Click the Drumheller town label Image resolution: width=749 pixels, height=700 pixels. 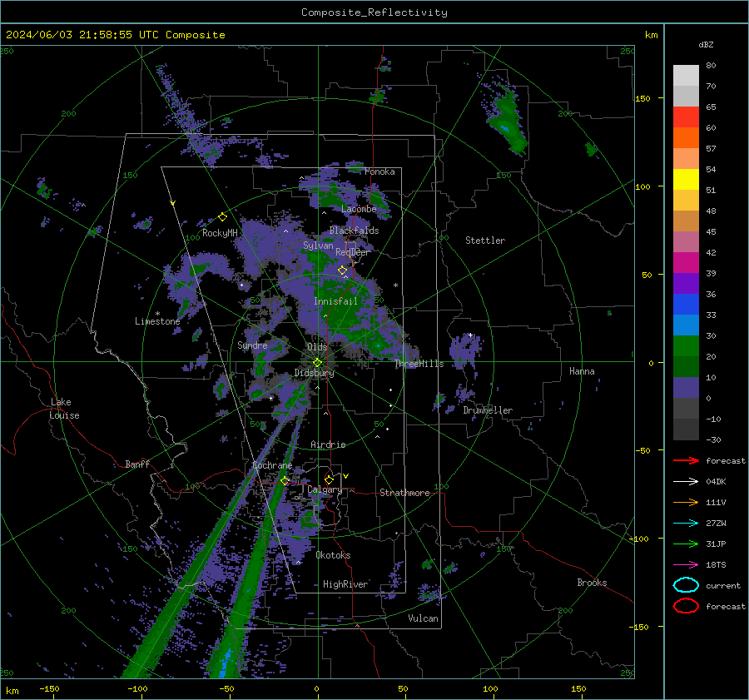(488, 410)
